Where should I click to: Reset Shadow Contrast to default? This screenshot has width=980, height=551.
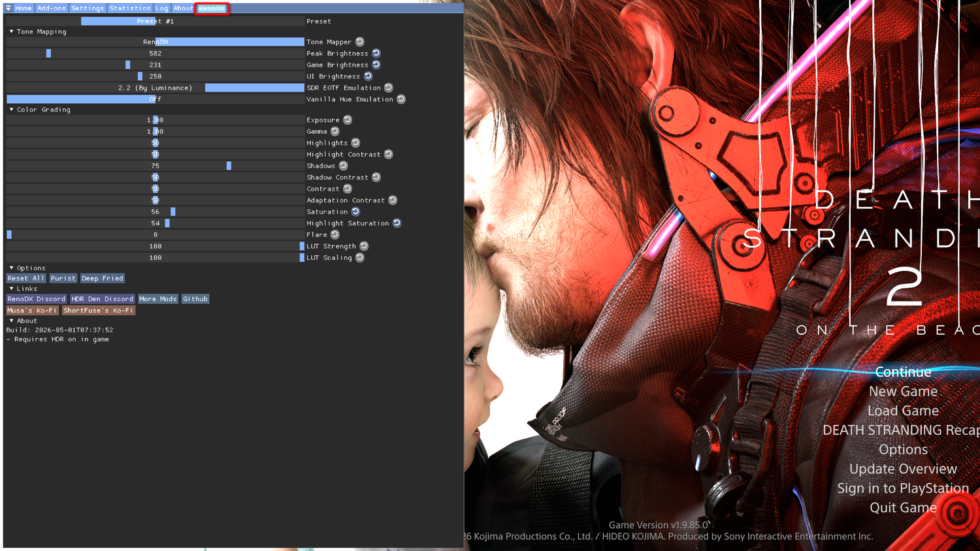tap(376, 177)
